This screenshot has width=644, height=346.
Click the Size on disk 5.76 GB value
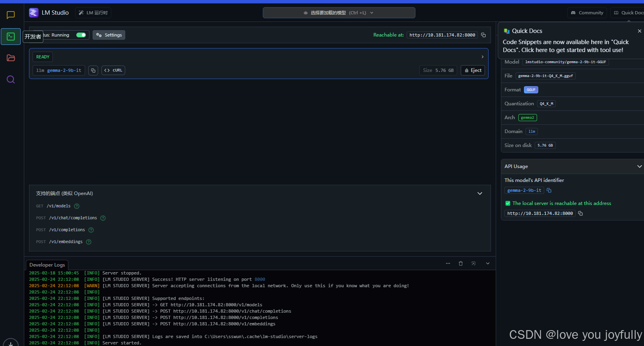[x=545, y=145]
